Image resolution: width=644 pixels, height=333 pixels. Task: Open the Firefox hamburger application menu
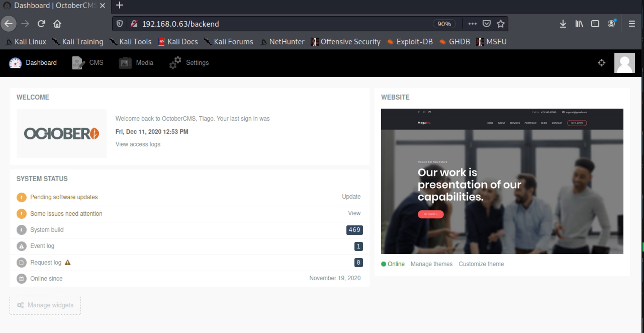click(632, 24)
